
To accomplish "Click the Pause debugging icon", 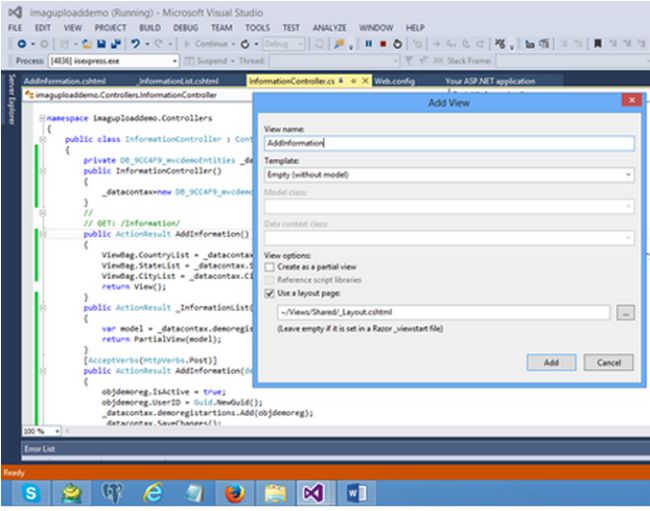I will coord(369,44).
